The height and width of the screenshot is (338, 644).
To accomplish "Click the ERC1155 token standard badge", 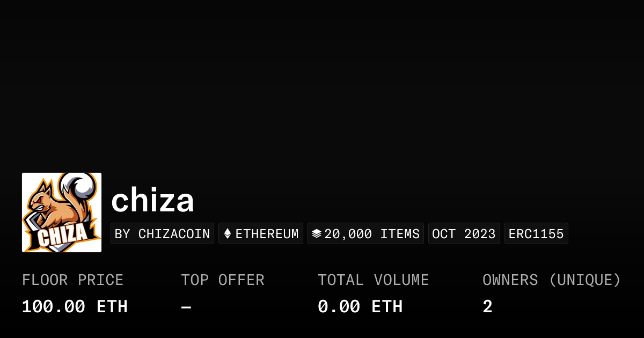I will click(x=536, y=234).
